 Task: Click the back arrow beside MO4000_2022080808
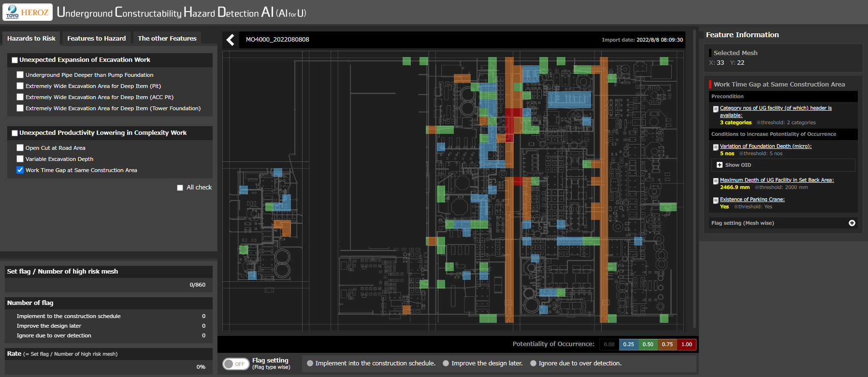coord(231,40)
